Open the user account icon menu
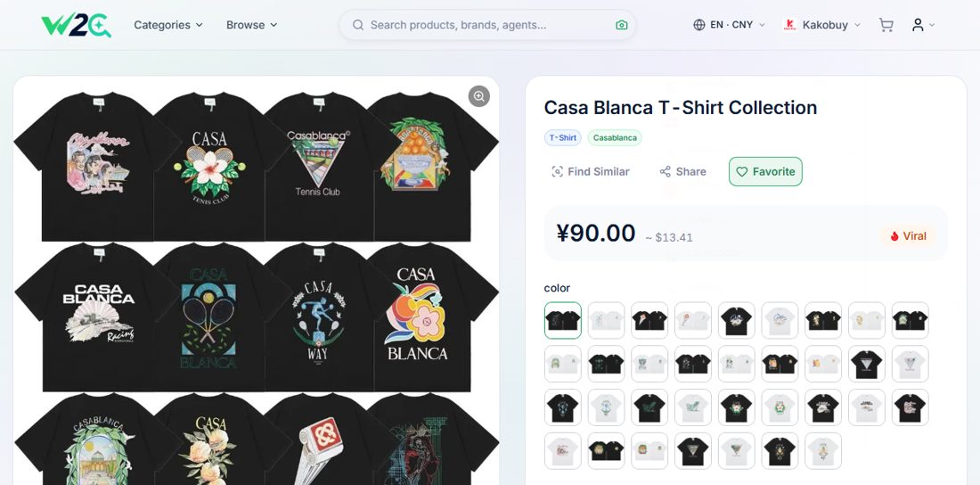Screen dimensions: 980x485 click(923, 25)
